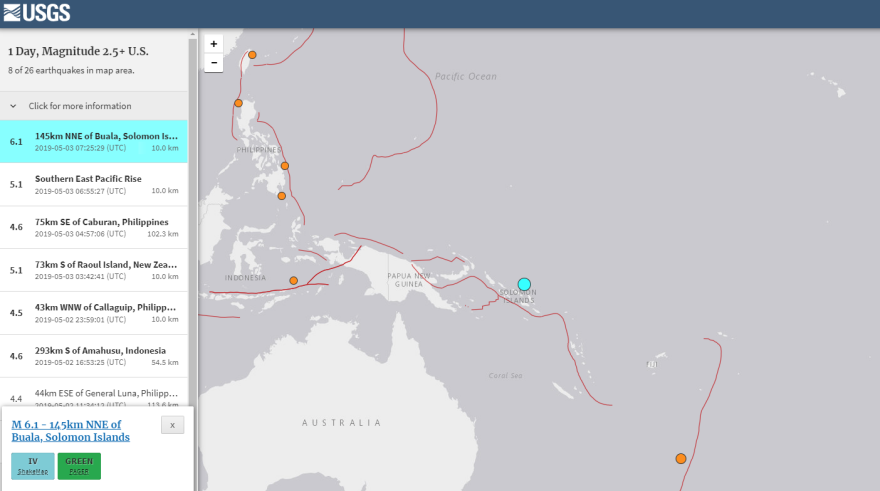This screenshot has height=491, width=880.
Task: Click the northernmost orange marker near Taiwan
Action: tap(252, 55)
